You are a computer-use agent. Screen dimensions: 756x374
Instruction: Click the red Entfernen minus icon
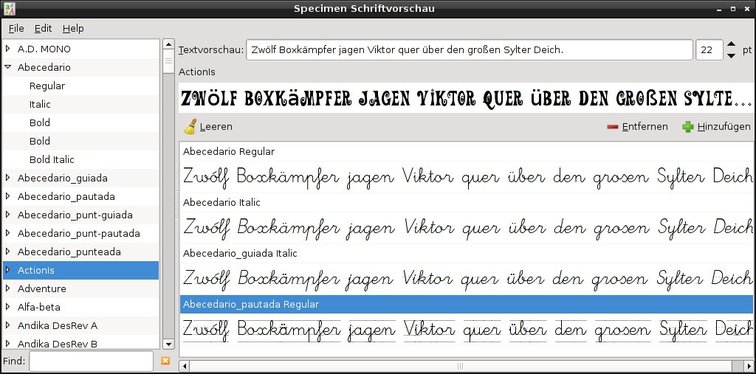pos(612,127)
